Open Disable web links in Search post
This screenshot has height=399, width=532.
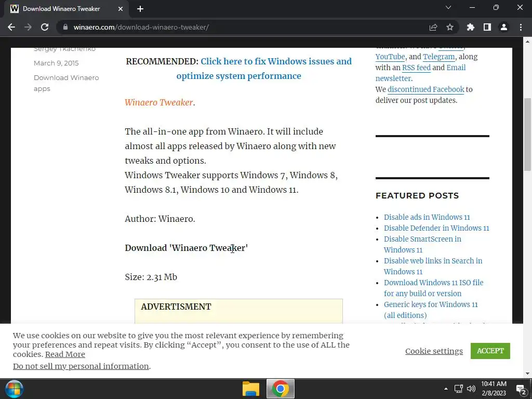point(433,266)
